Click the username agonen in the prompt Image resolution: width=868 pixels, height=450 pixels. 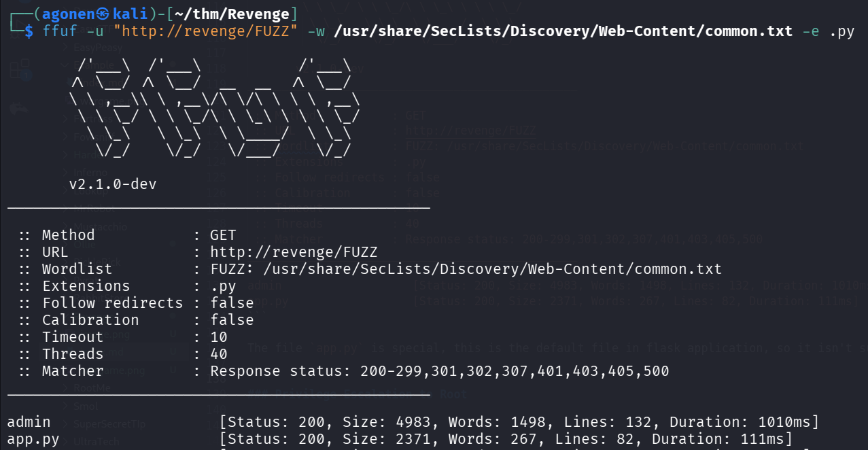coord(69,14)
